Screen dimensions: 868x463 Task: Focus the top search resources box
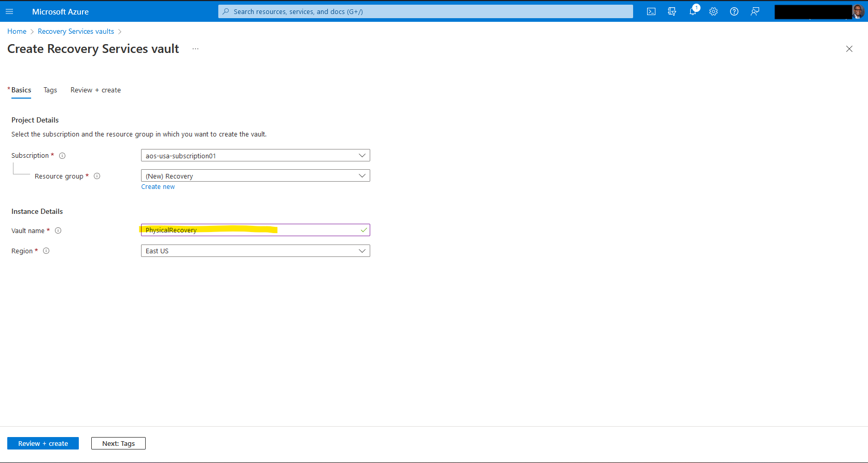426,11
